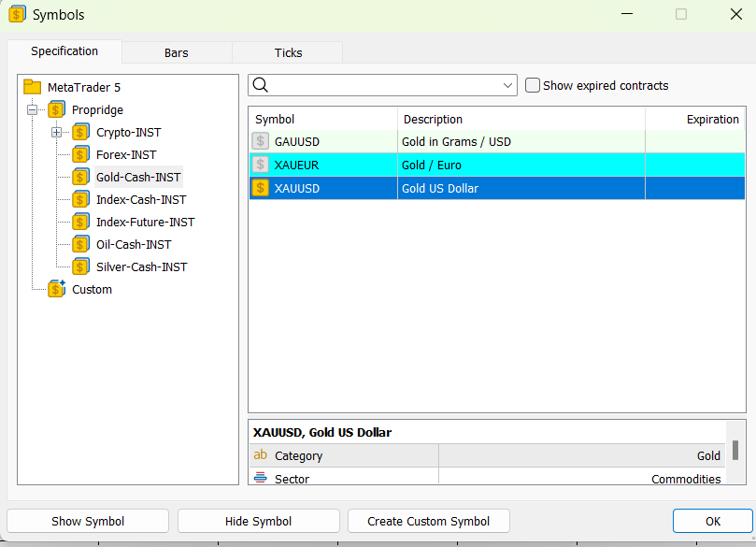Click the 'ab' icon beside Category

click(x=261, y=454)
